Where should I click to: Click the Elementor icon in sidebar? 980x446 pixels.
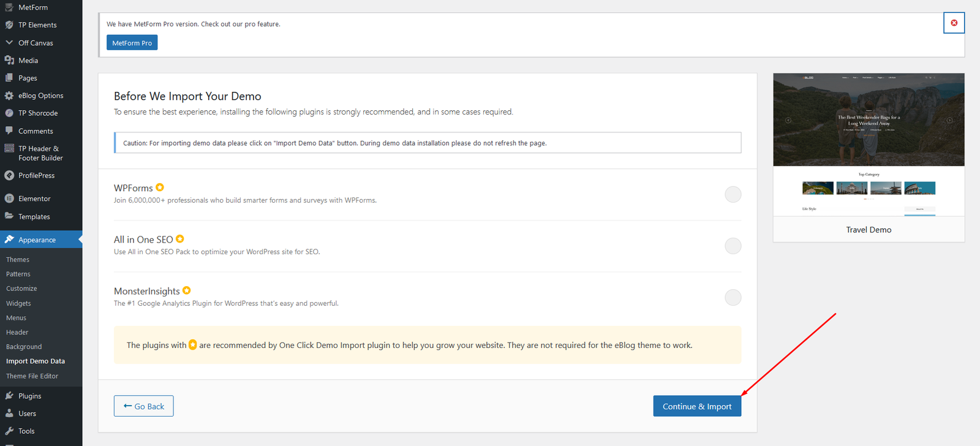(9, 198)
